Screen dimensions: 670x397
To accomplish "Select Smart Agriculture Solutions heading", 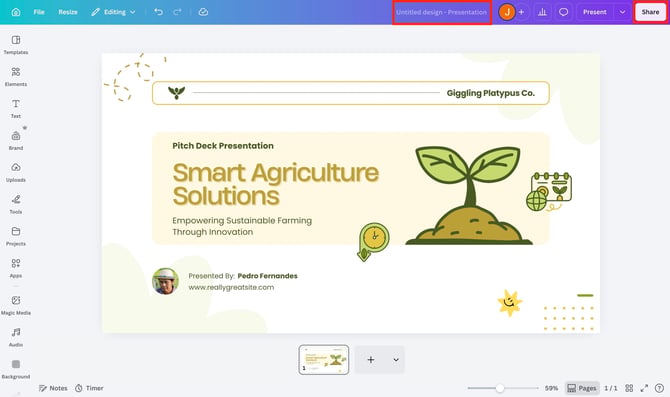I will point(276,184).
